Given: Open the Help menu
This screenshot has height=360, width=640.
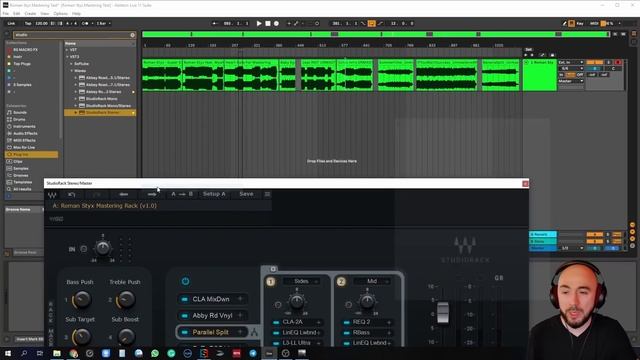Looking at the screenshot, I should [x=76, y=13].
